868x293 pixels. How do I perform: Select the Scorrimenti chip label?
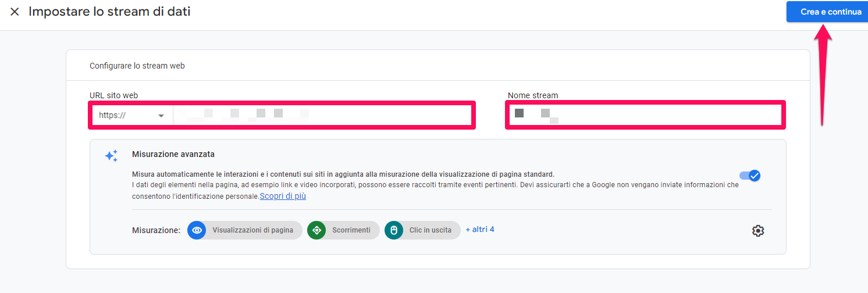point(351,230)
